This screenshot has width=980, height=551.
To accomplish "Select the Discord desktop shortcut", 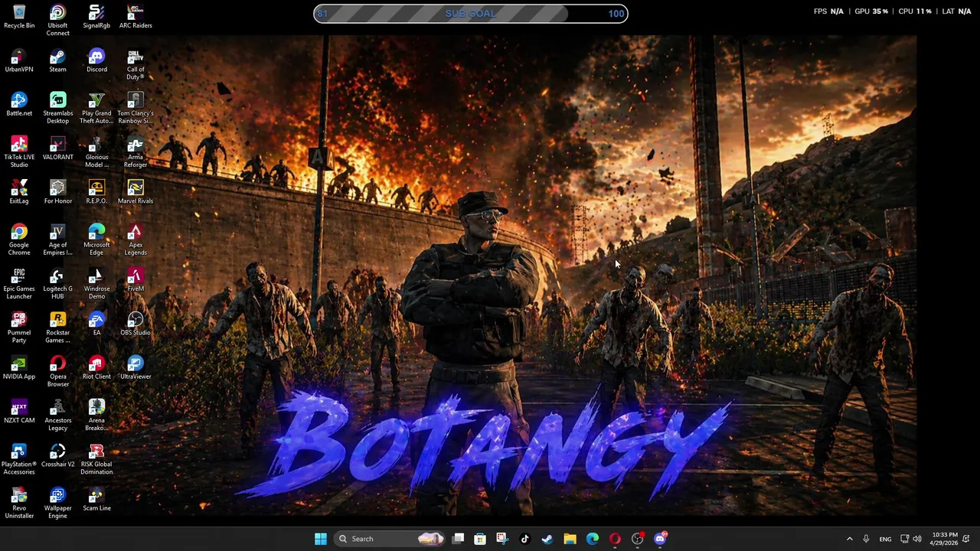I will point(96,60).
